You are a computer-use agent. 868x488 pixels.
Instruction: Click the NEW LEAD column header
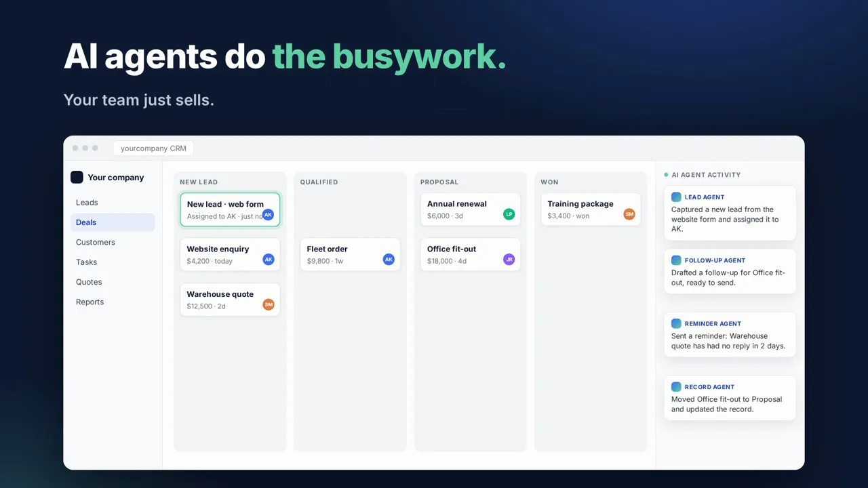pos(199,182)
